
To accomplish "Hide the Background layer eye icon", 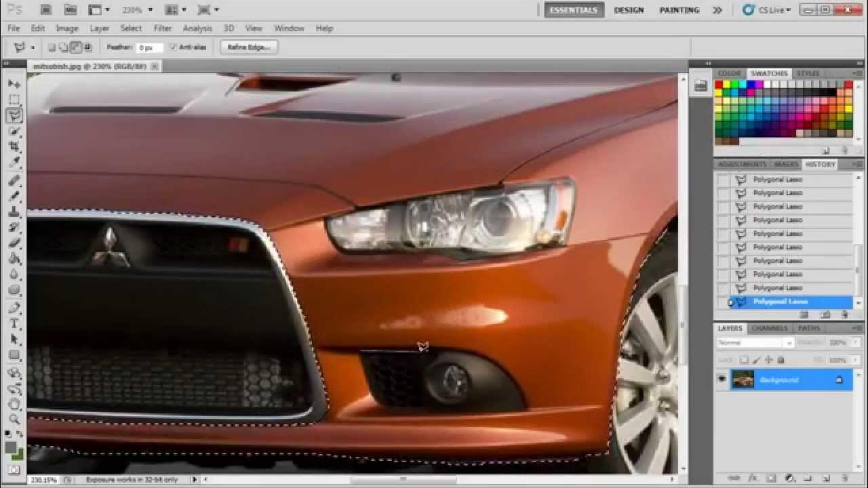I will tap(722, 380).
